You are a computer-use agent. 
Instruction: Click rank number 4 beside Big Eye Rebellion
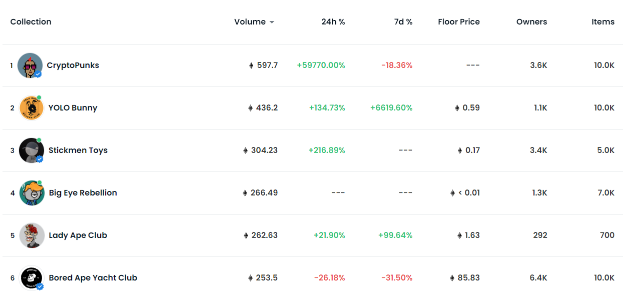(x=13, y=193)
